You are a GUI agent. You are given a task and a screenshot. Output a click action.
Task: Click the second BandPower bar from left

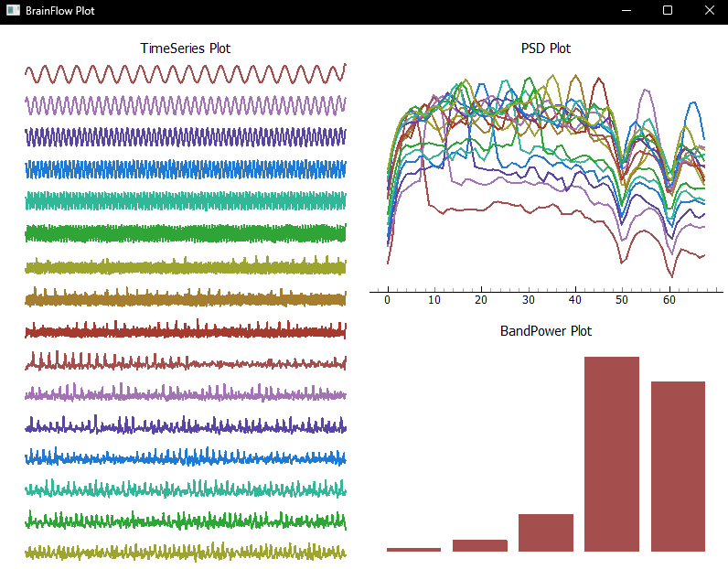pyautogui.click(x=479, y=545)
